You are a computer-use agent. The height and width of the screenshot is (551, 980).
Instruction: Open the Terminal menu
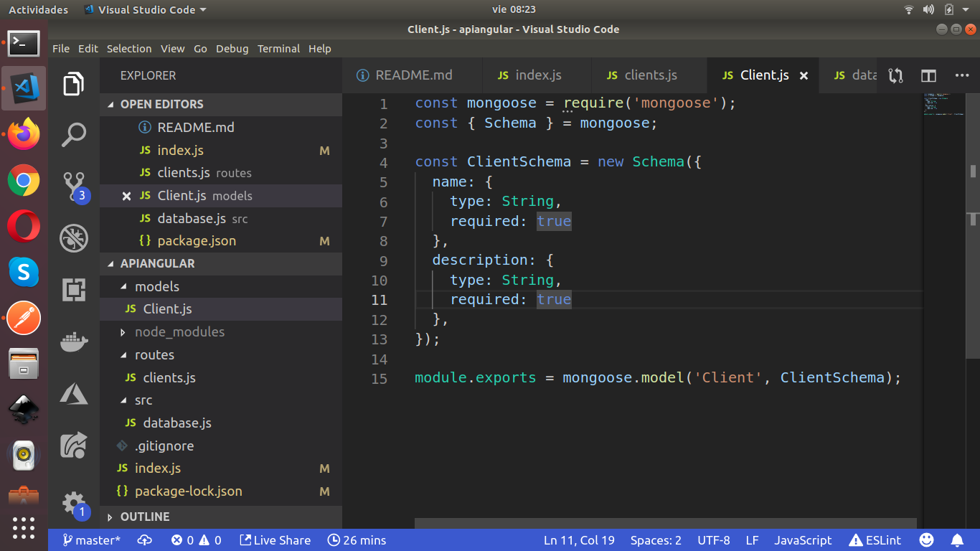click(x=278, y=49)
